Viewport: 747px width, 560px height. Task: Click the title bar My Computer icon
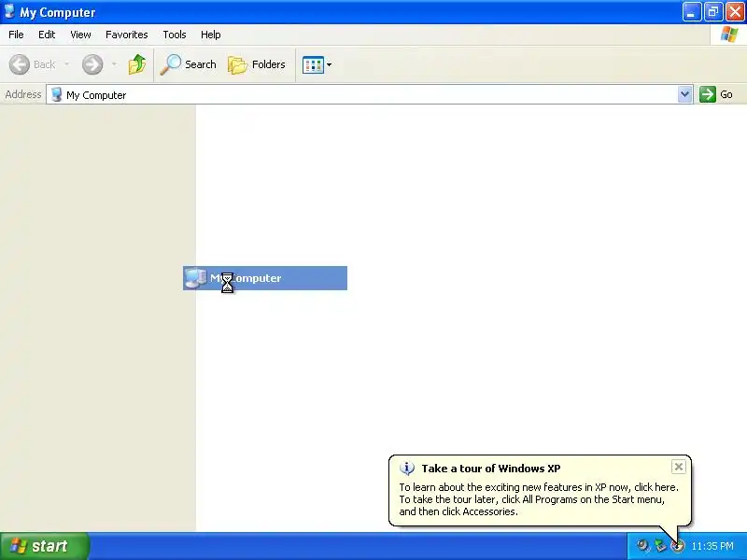tap(9, 11)
